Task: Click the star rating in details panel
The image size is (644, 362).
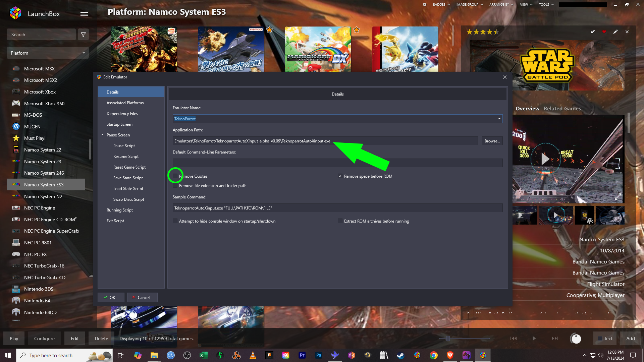Action: click(x=482, y=32)
